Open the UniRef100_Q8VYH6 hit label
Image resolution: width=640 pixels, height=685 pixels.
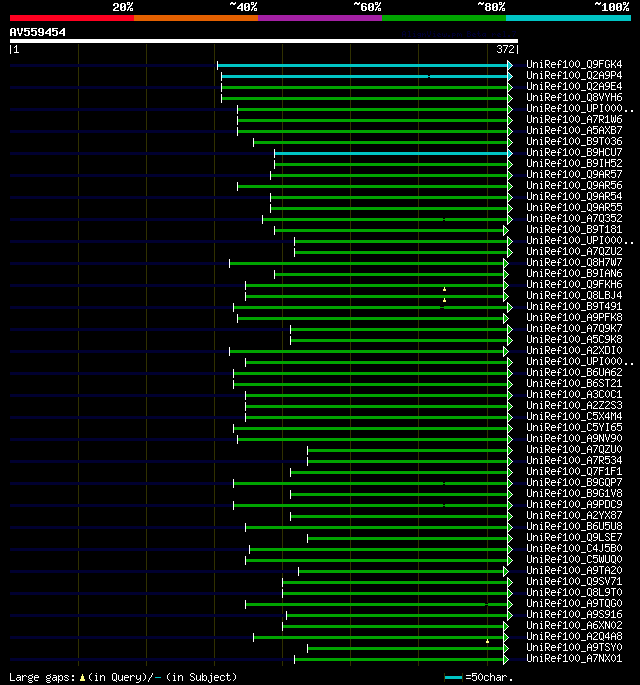click(574, 97)
